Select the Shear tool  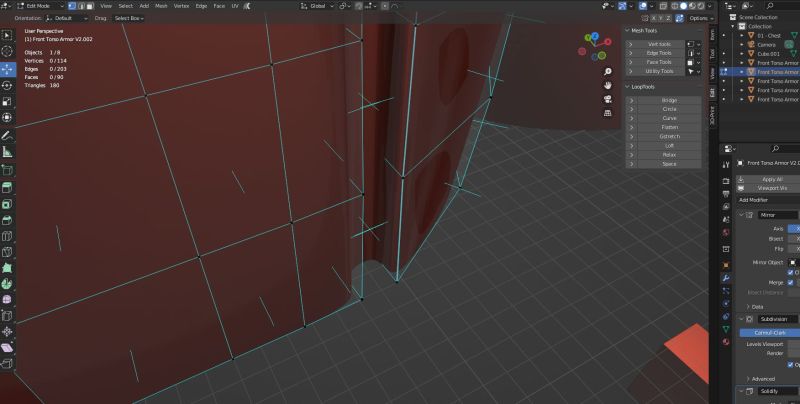click(7, 347)
